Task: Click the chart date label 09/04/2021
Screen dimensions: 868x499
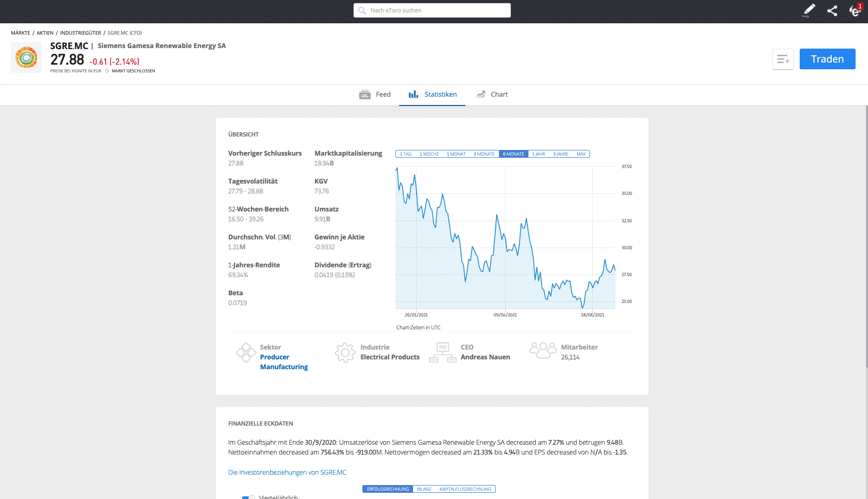Action: pos(505,315)
